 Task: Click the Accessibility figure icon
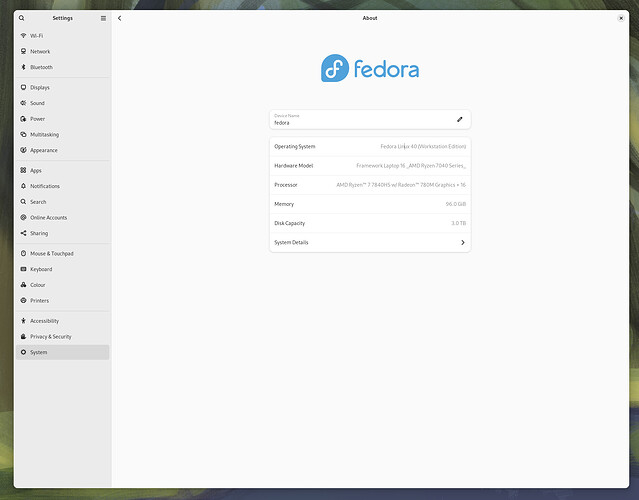point(23,321)
